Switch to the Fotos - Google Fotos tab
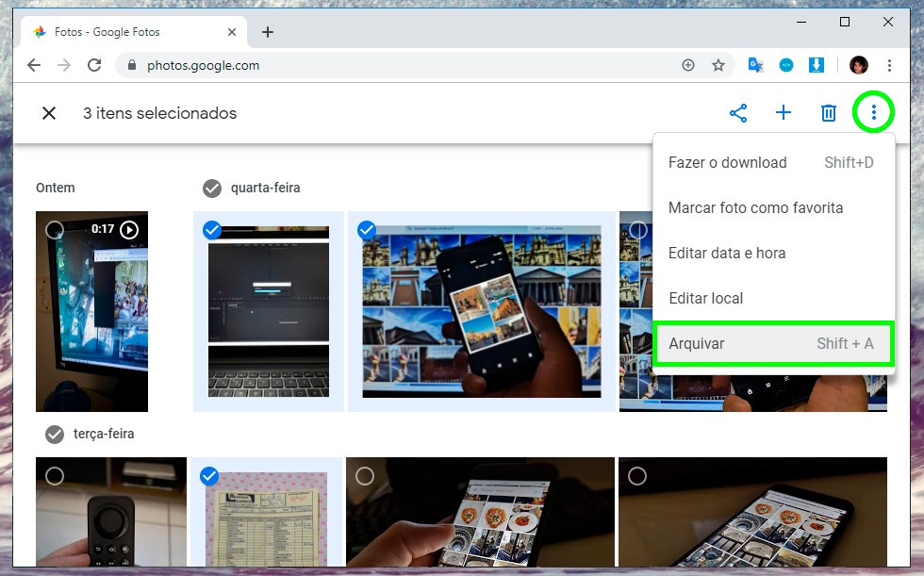Viewport: 924px width, 576px height. click(134, 32)
